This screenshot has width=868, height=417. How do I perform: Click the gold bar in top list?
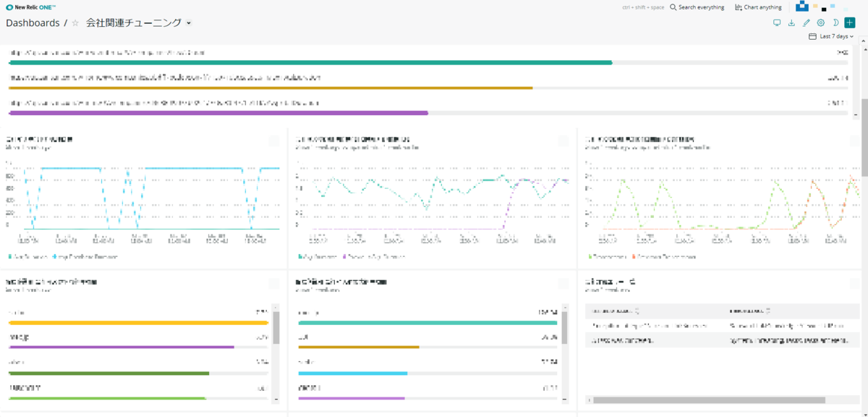271,88
